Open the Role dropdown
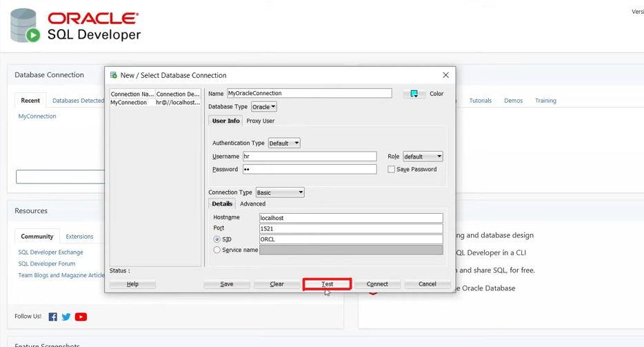The image size is (644, 347). pyautogui.click(x=423, y=157)
